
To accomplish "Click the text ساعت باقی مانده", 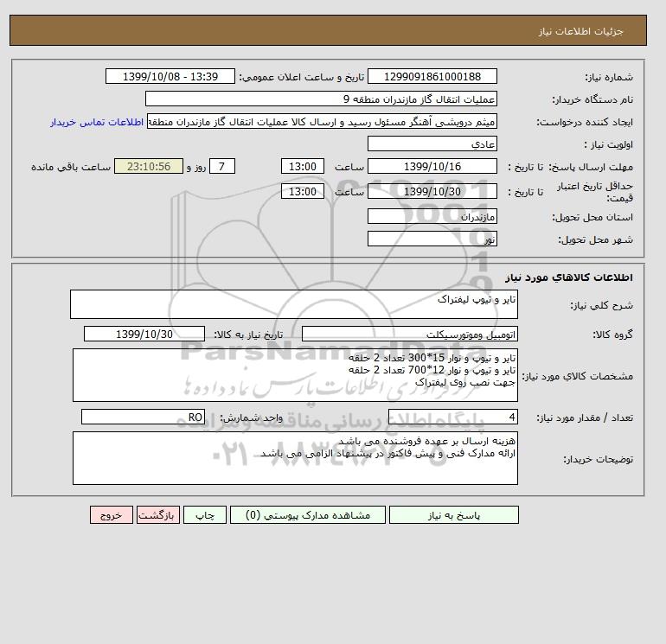I will (71, 167).
